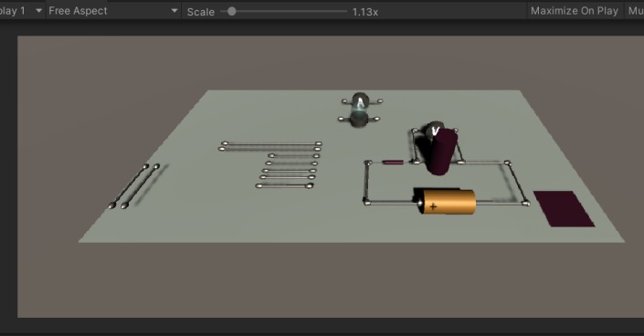This screenshot has height=336, width=644.
Task: Click the small maroon resistor on wire
Action: [x=393, y=163]
